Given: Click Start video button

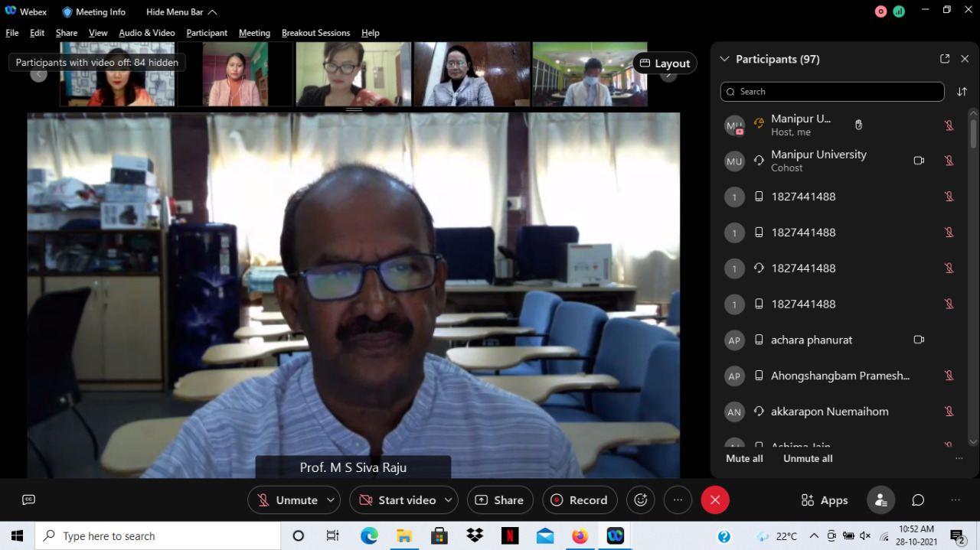Looking at the screenshot, I should pyautogui.click(x=397, y=500).
